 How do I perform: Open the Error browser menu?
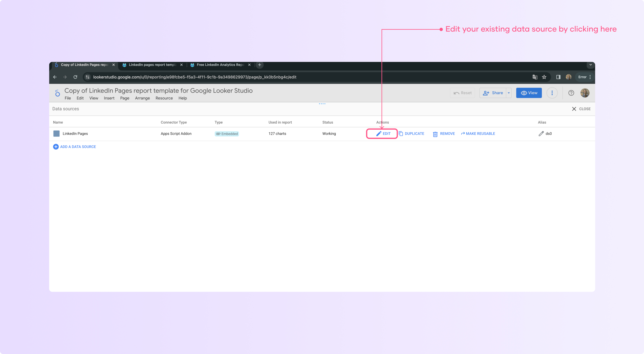[x=584, y=77]
